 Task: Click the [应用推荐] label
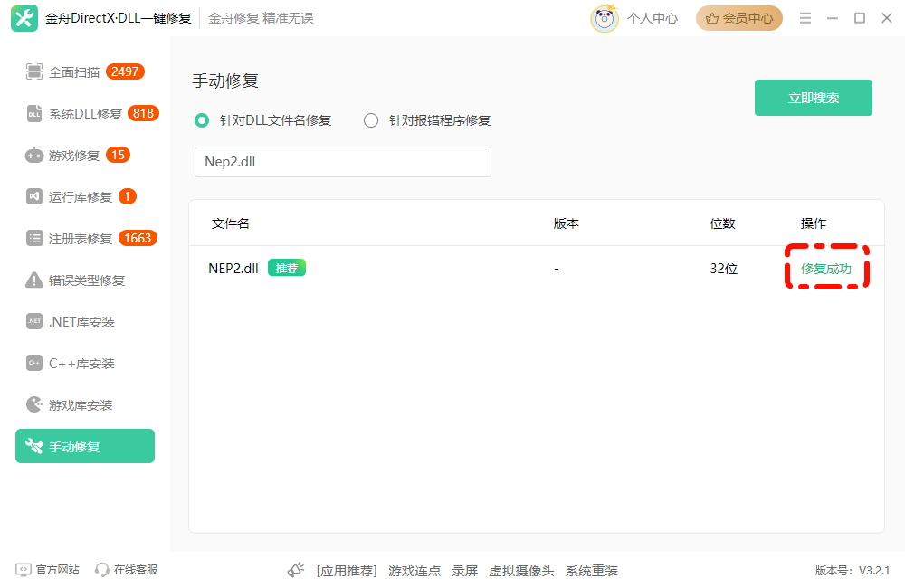point(347,571)
